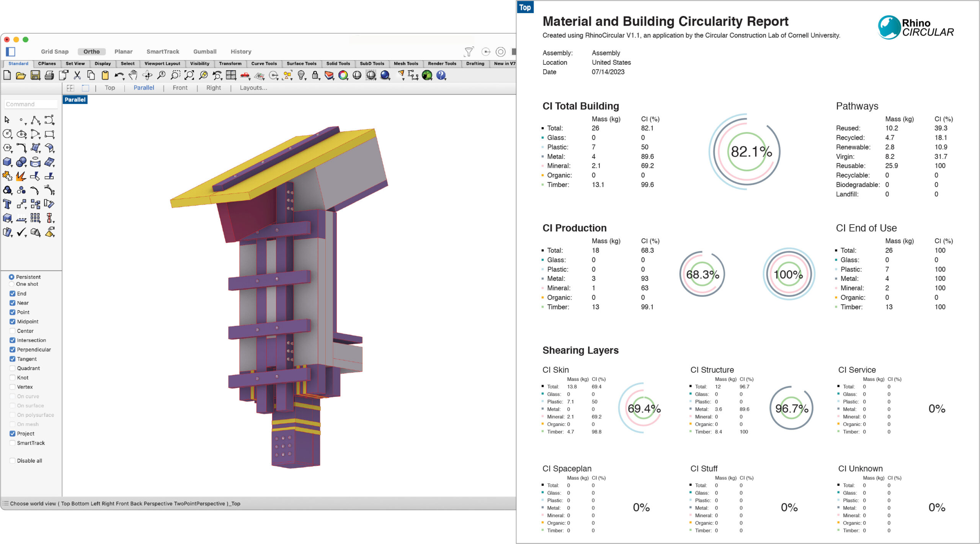Select the Text object tool

coord(7,204)
